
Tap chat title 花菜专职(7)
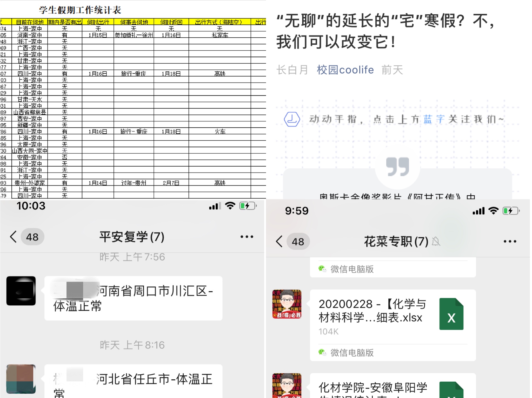pyautogui.click(x=396, y=242)
